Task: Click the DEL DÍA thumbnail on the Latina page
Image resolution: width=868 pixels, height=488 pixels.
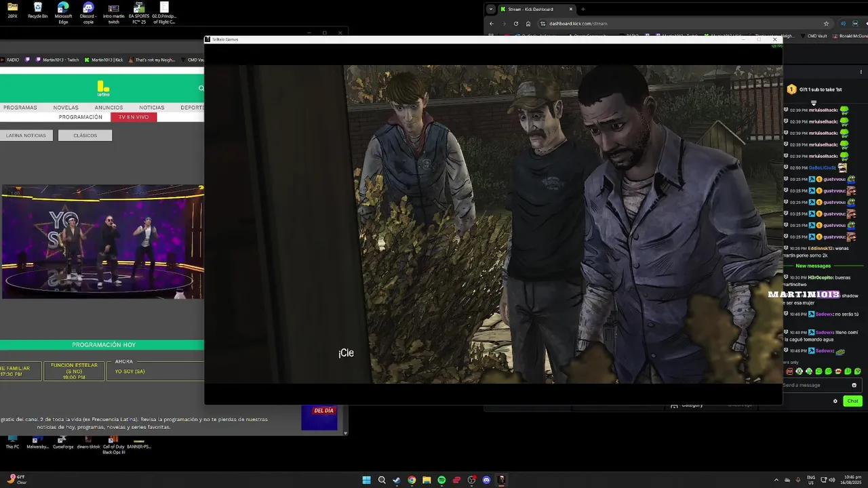Action: click(319, 418)
